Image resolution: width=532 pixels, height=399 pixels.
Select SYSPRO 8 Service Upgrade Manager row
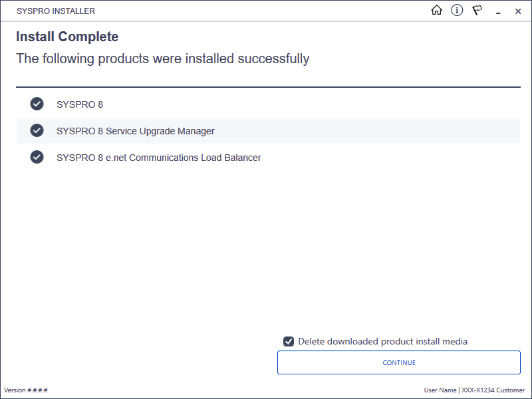pyautogui.click(x=268, y=131)
